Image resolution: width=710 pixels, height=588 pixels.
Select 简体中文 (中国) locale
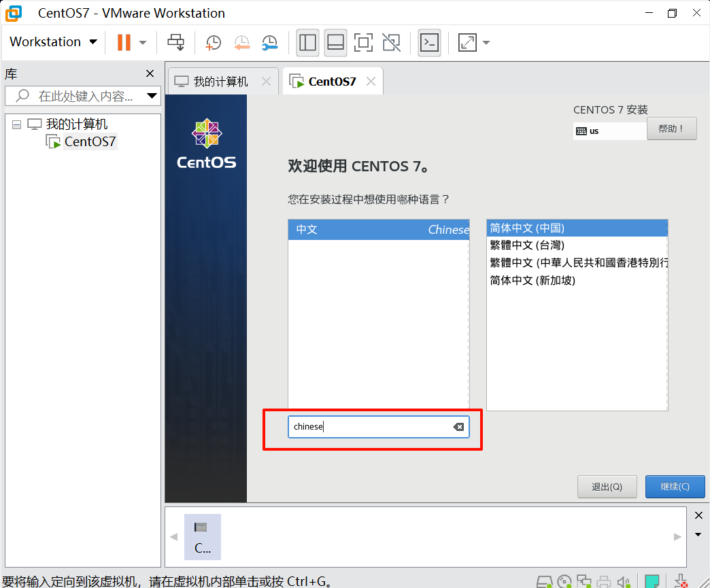[x=577, y=228]
